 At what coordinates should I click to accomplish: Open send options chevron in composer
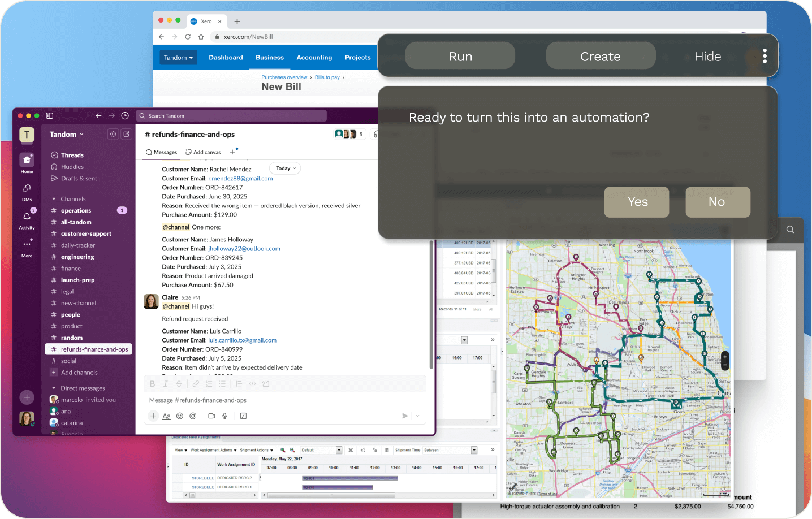[x=418, y=416]
